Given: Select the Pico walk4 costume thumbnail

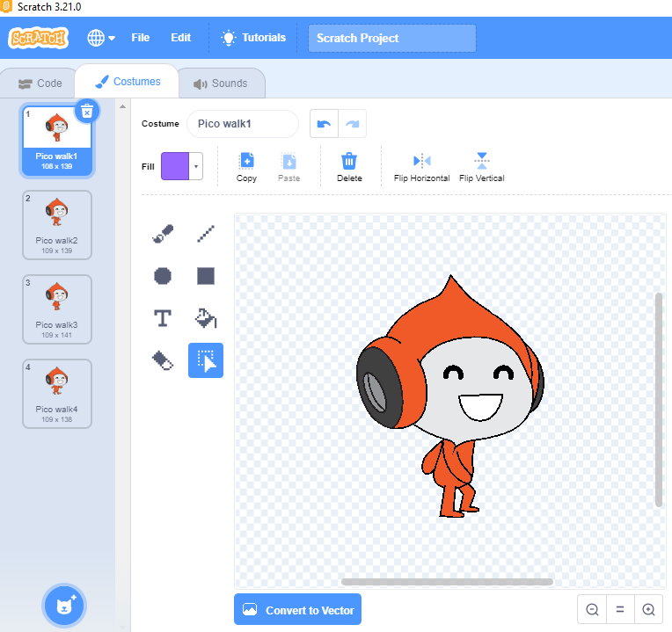Looking at the screenshot, I should (x=57, y=394).
